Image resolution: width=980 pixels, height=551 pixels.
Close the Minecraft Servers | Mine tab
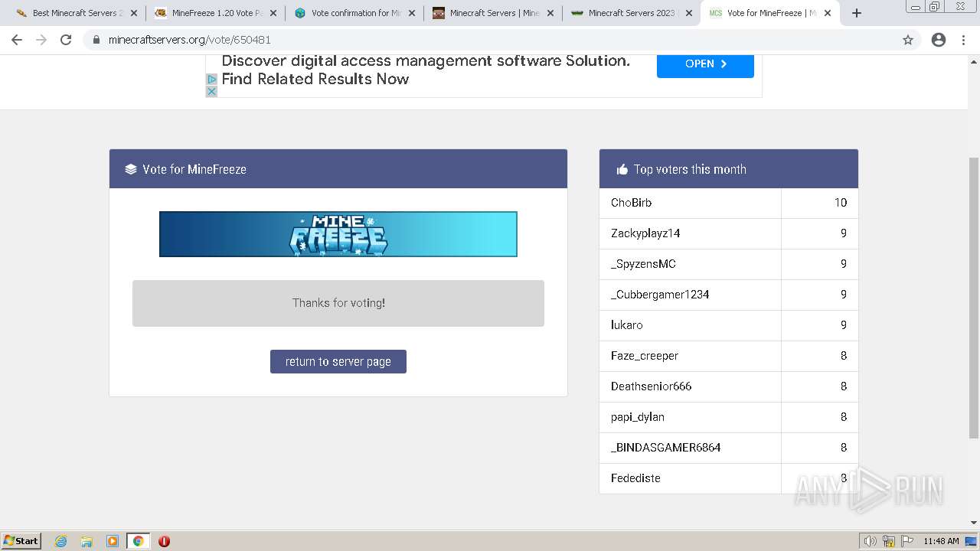(x=550, y=13)
